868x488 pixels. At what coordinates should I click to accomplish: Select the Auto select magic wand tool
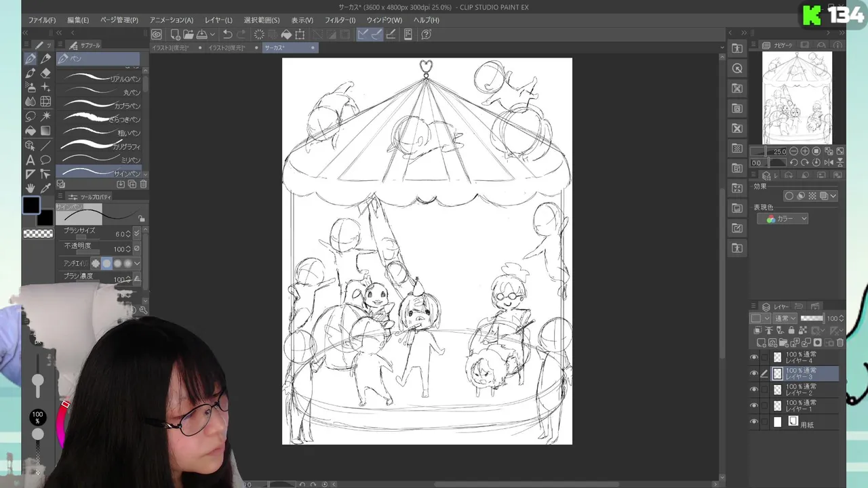click(x=45, y=117)
